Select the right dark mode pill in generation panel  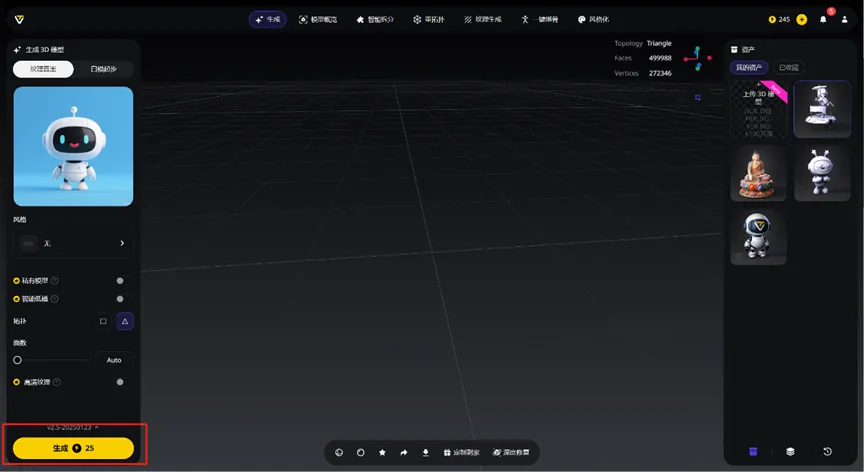coord(104,69)
